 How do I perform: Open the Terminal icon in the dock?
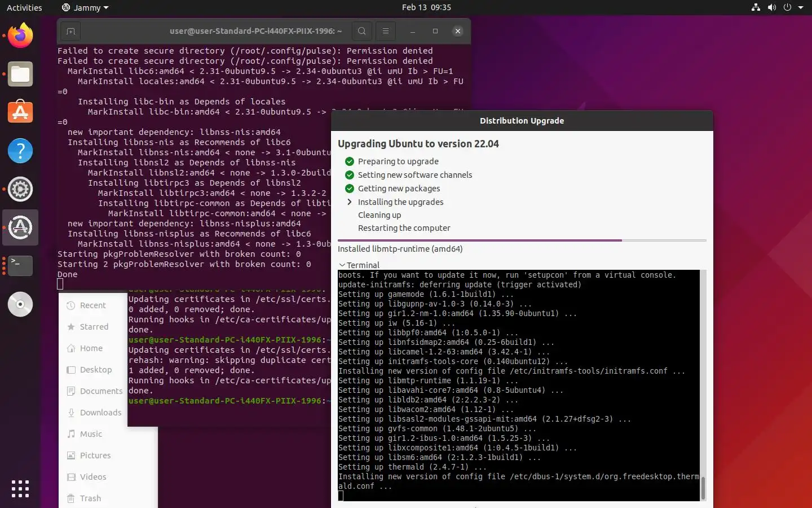click(x=20, y=266)
